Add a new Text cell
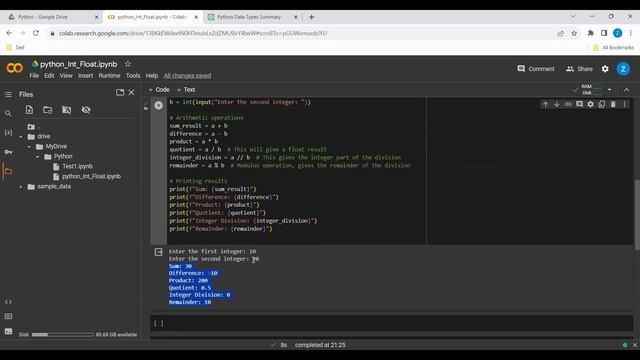The width and height of the screenshot is (640, 360). pyautogui.click(x=186, y=89)
